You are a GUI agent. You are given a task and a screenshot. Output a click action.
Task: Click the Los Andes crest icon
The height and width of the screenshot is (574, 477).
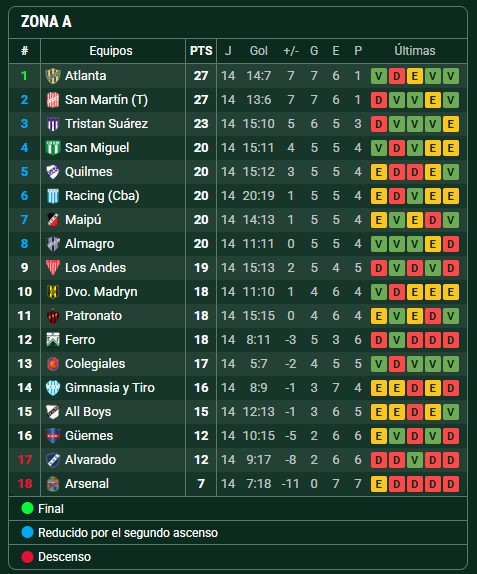coord(53,268)
